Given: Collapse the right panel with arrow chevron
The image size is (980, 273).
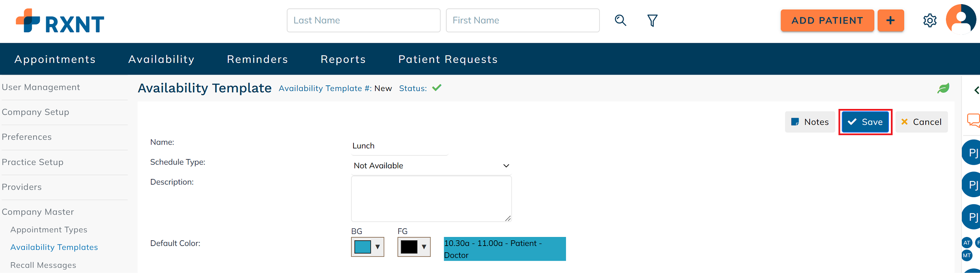Looking at the screenshot, I should [977, 90].
